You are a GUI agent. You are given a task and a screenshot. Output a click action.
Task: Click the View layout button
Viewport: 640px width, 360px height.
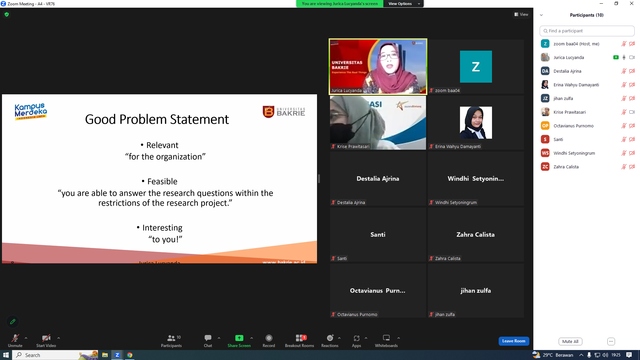coord(521,14)
